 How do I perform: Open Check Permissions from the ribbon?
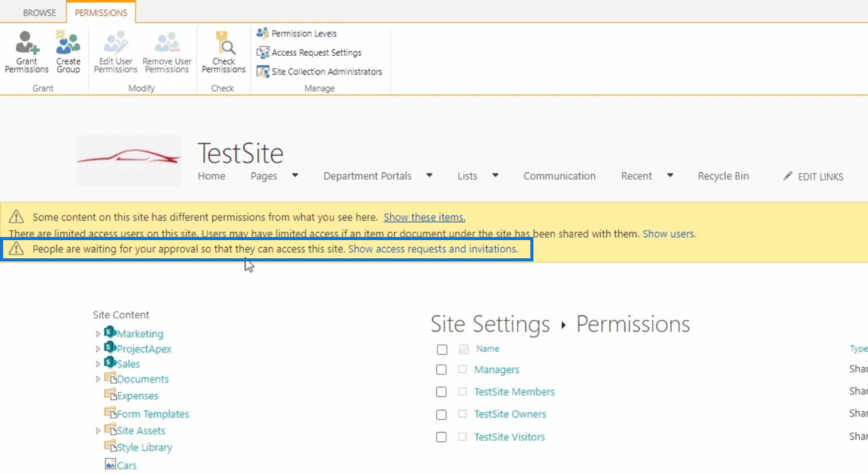pos(224,43)
